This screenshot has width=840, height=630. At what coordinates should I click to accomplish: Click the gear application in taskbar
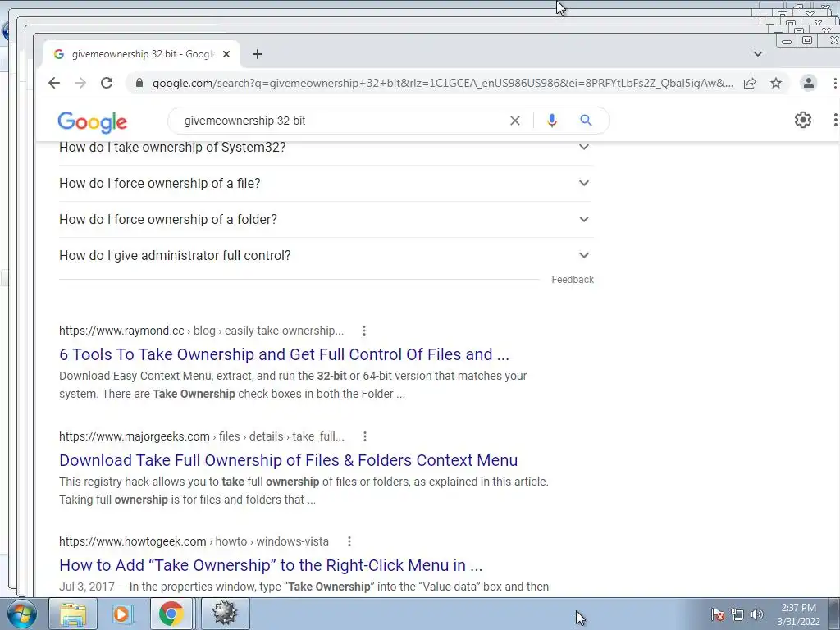tap(225, 614)
